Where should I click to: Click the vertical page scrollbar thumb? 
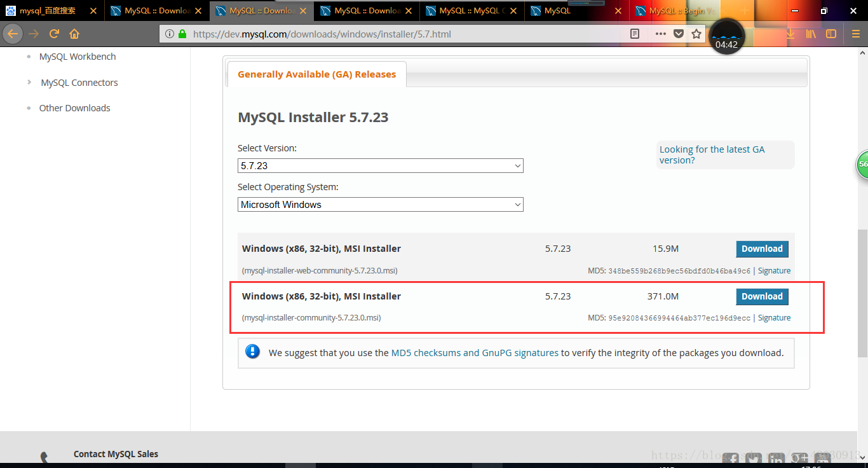862,292
